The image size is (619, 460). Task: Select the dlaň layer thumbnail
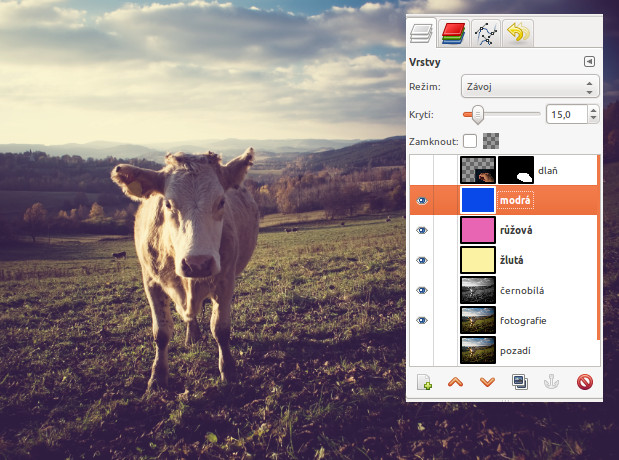coord(478,170)
